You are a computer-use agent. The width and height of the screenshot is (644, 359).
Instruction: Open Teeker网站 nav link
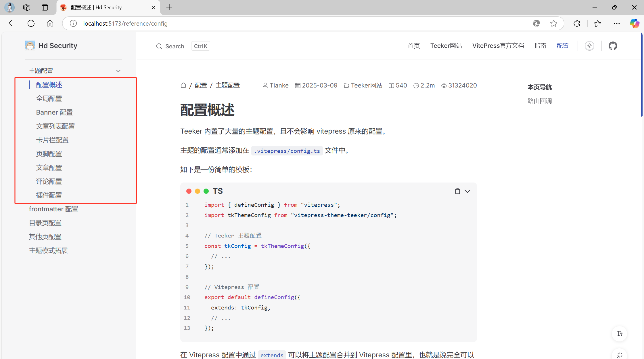tap(446, 46)
